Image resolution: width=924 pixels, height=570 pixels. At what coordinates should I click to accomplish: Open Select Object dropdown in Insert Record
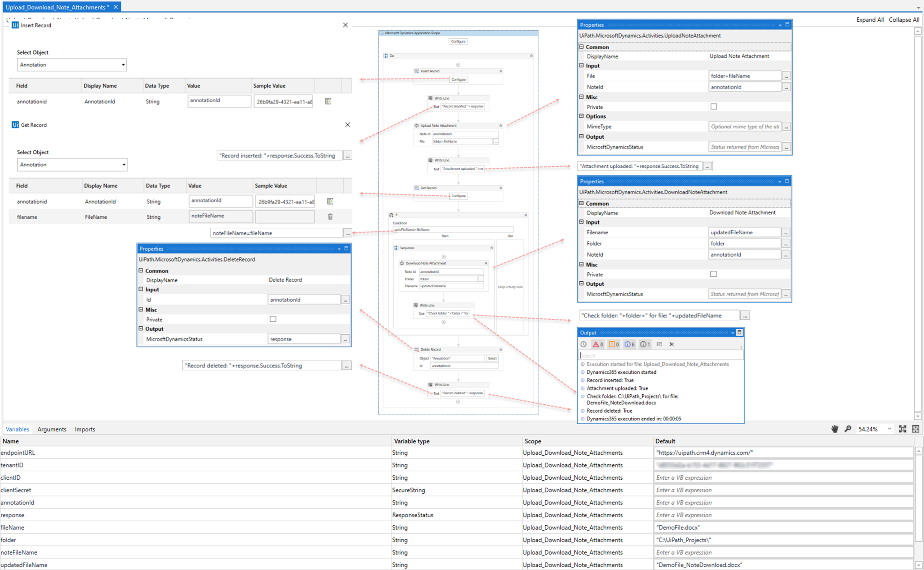point(72,65)
